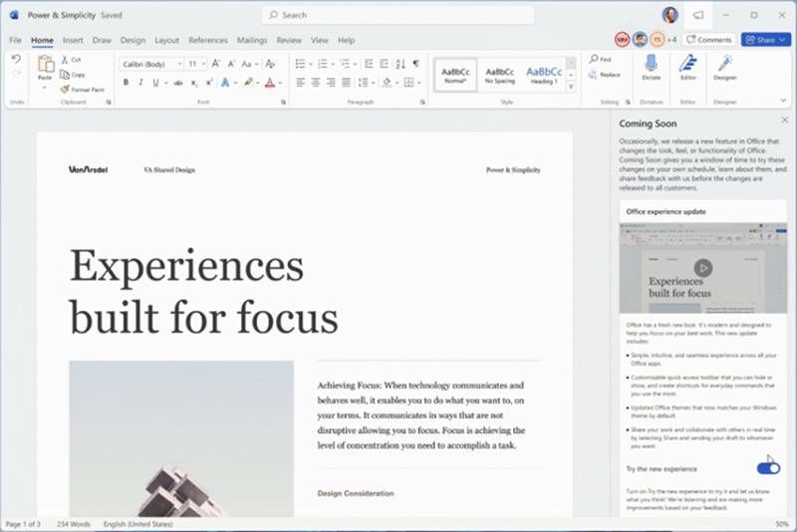
Task: Open the Comments button
Action: 709,40
